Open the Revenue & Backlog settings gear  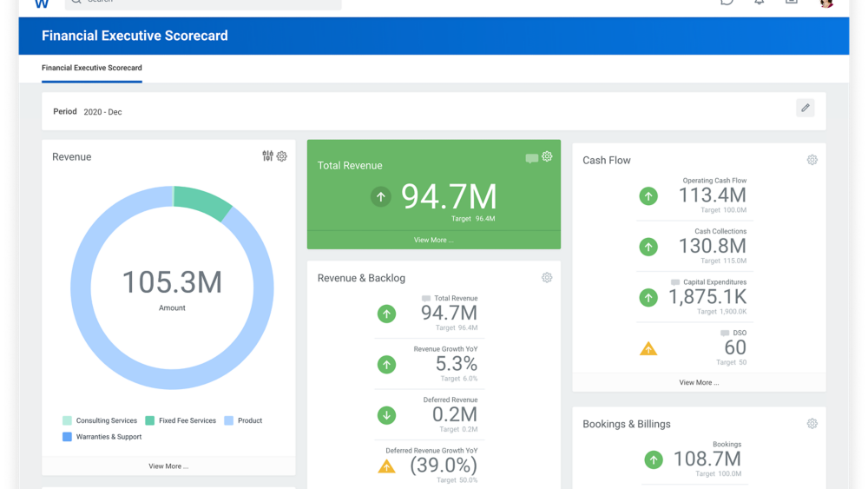point(547,278)
